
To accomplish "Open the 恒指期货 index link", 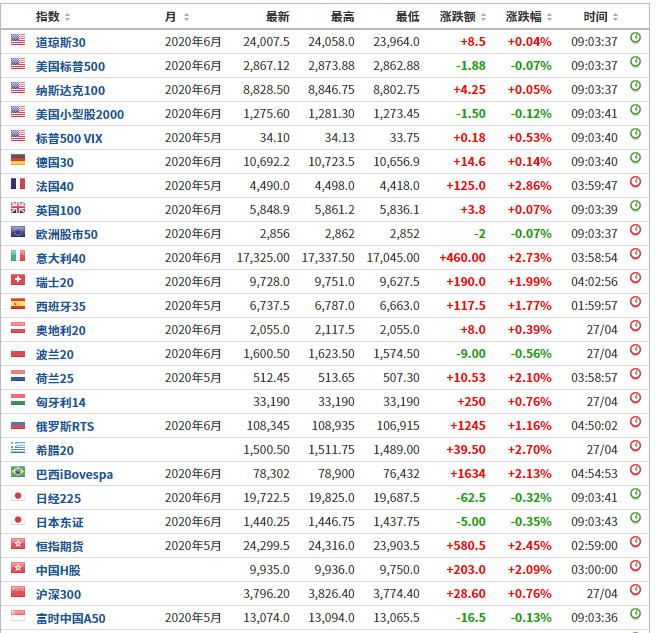I will pyautogui.click(x=60, y=546).
